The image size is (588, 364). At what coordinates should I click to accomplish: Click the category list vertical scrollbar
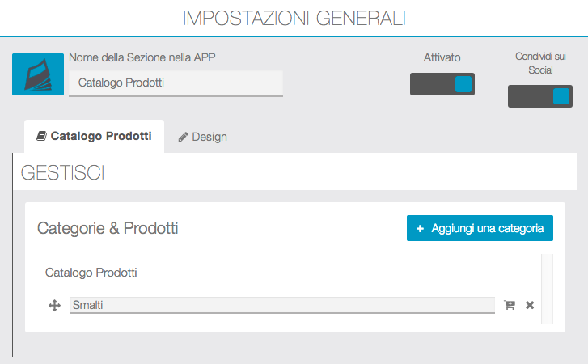coord(547,288)
